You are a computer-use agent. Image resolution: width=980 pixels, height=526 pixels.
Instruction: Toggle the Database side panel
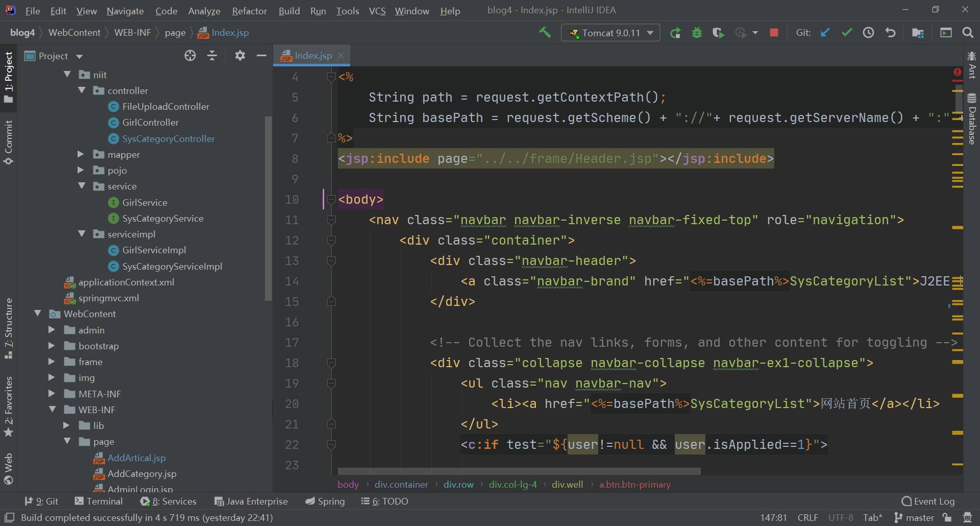[x=972, y=119]
